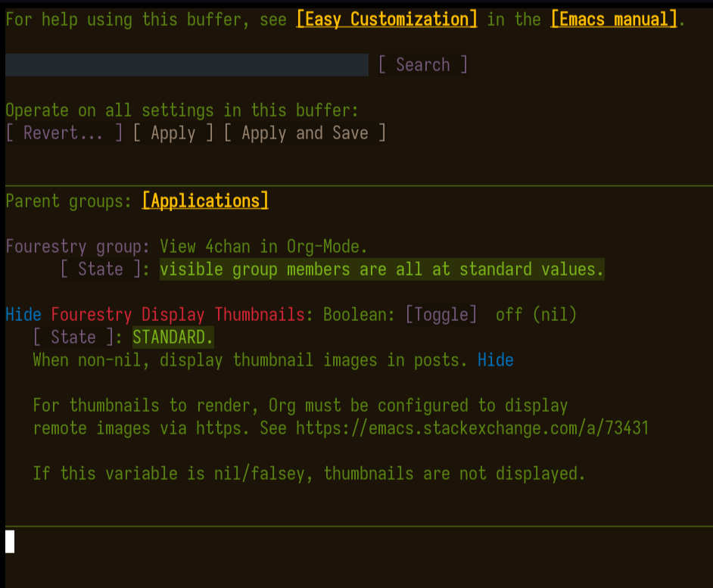The width and height of the screenshot is (713, 588).
Task: Focus the search input field
Action: (187, 64)
